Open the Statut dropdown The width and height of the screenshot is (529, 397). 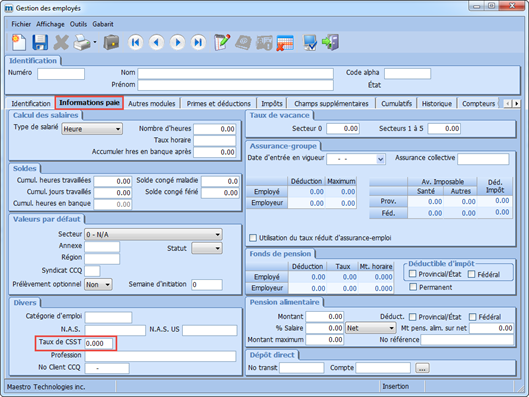[x=207, y=249]
